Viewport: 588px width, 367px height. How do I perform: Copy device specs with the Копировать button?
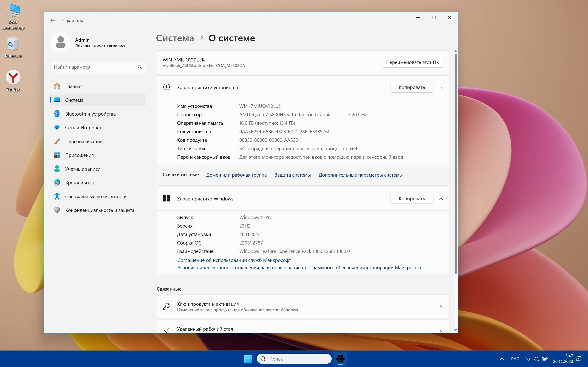(412, 87)
